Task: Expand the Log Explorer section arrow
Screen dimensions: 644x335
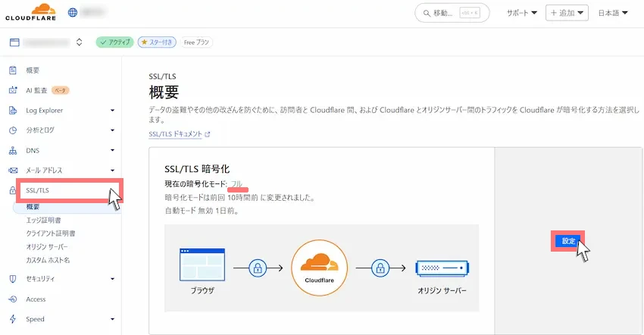Action: [x=113, y=110]
